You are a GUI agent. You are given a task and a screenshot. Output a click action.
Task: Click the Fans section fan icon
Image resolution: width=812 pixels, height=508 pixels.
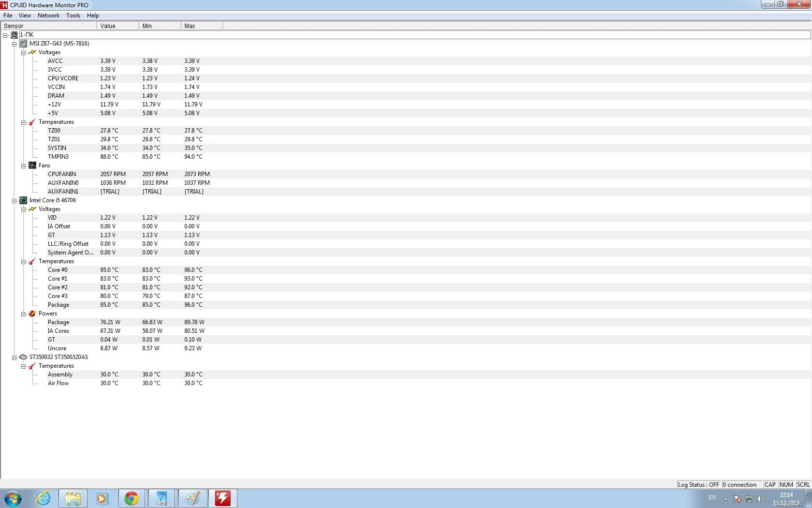point(32,165)
